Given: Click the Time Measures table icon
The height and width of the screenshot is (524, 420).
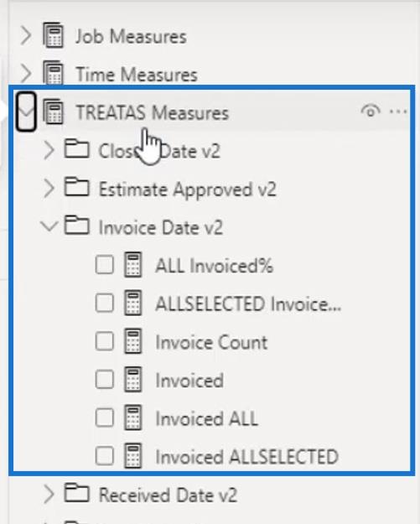Looking at the screenshot, I should tap(53, 72).
